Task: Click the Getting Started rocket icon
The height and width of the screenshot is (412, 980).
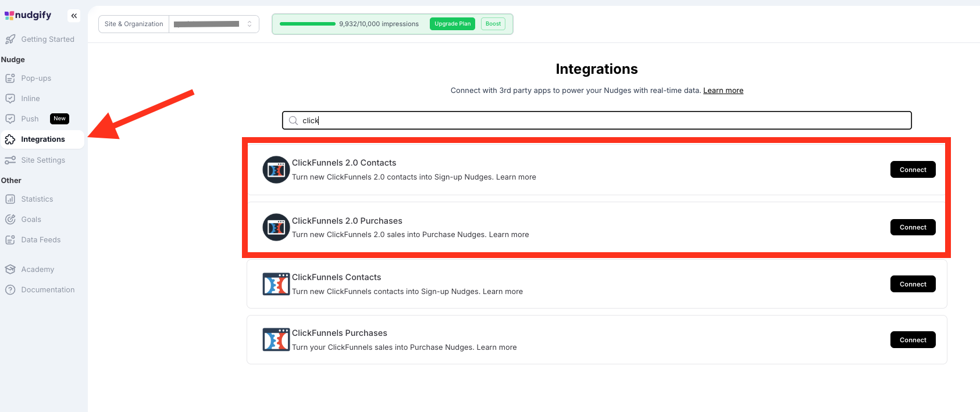Action: point(10,40)
